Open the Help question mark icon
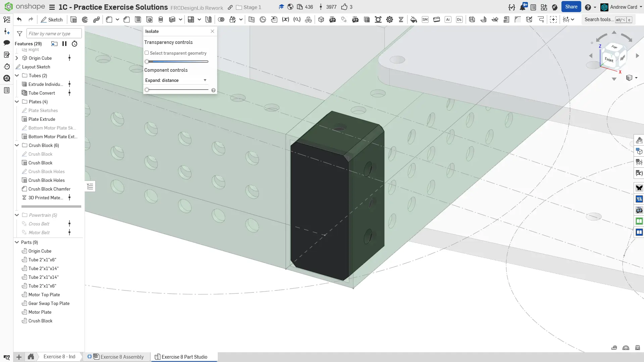 pyautogui.click(x=588, y=7)
